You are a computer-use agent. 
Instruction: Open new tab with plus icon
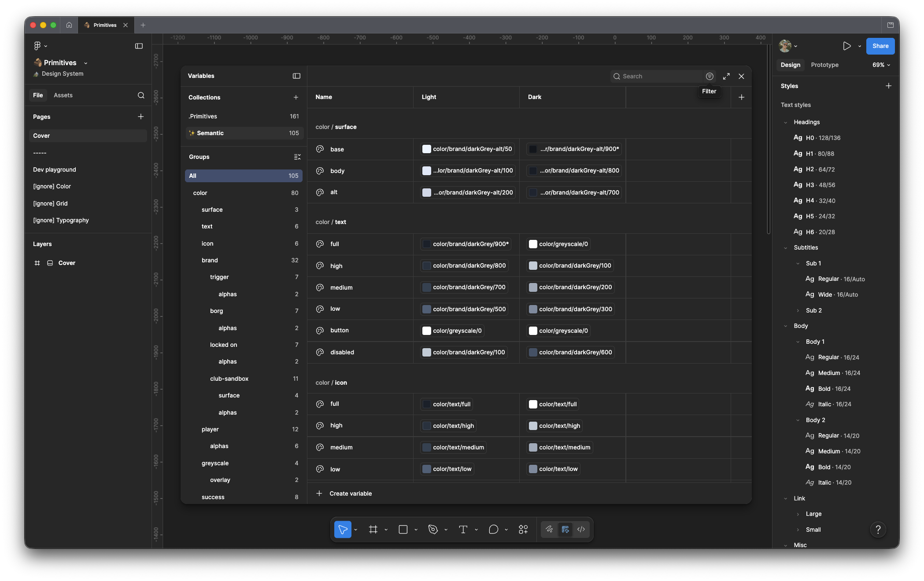coord(143,25)
